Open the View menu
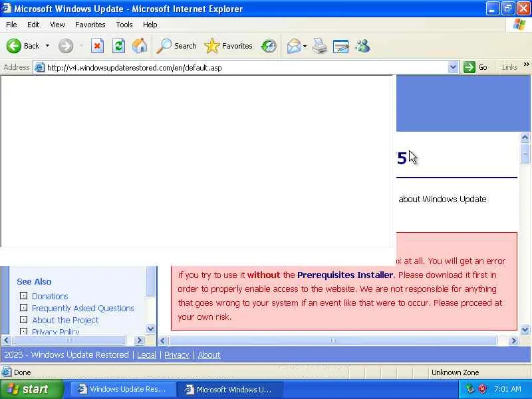 click(57, 25)
